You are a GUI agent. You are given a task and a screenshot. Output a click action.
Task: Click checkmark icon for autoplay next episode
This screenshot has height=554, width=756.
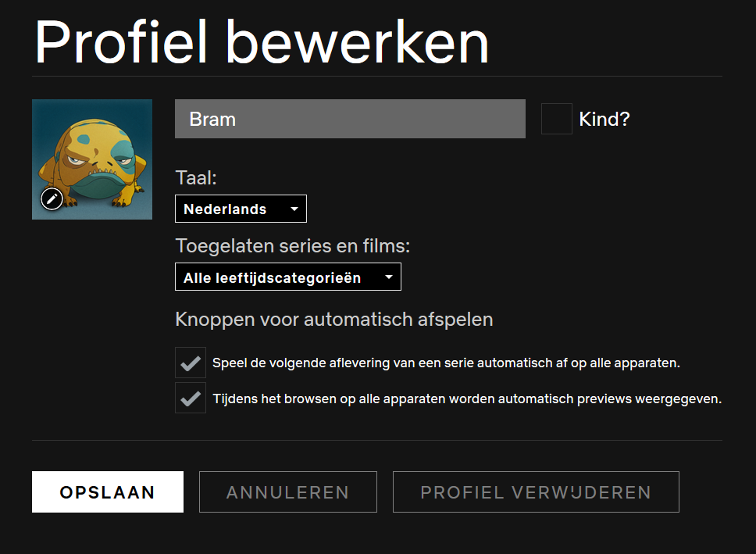coord(191,363)
